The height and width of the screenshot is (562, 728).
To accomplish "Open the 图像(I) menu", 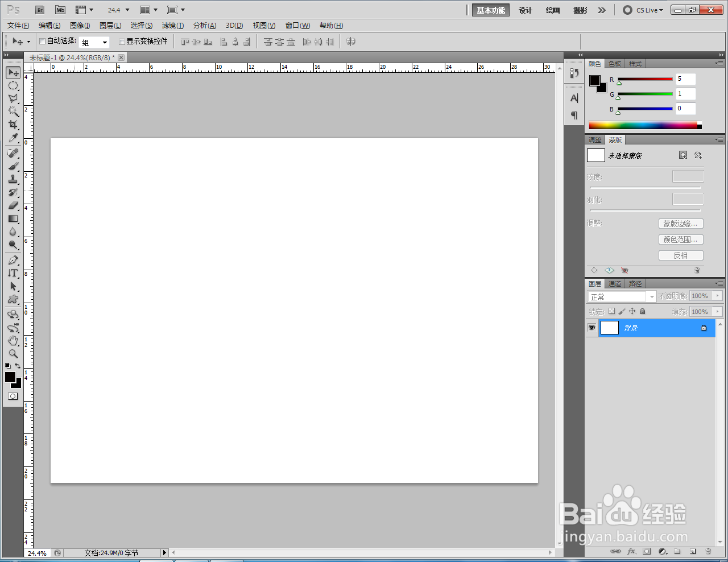I will tap(80, 26).
